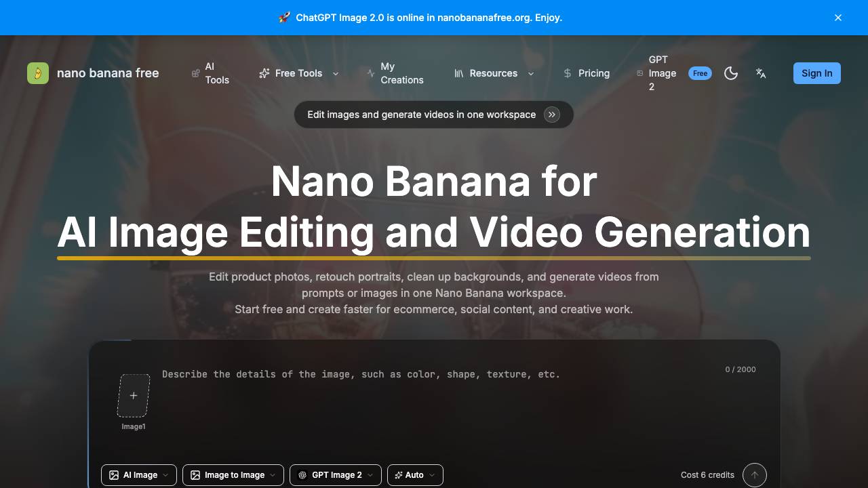The height and width of the screenshot is (488, 868).
Task: Click the 0 / 2000 character counter
Action: point(741,369)
